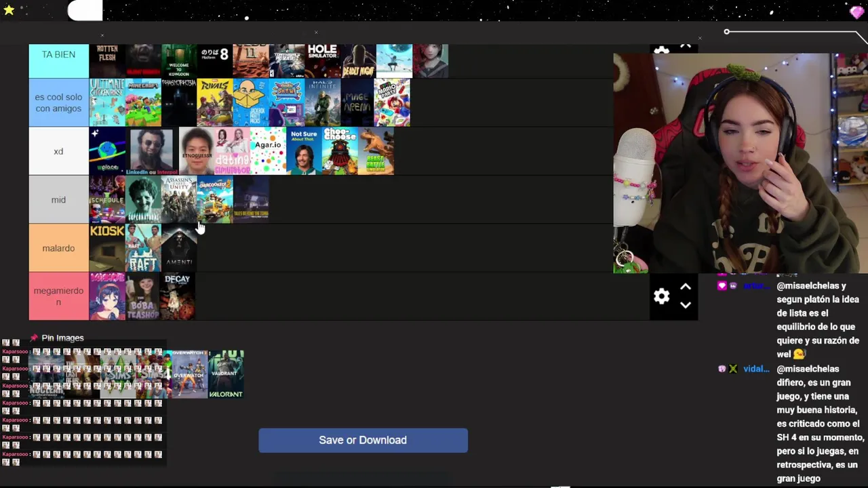The height and width of the screenshot is (488, 868).
Task: Click the KIOSK game cover
Action: click(107, 248)
